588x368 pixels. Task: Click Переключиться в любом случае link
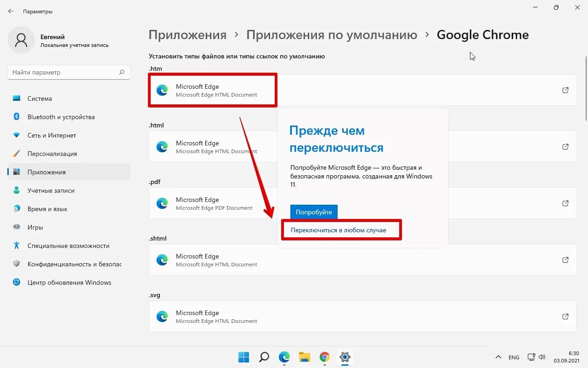click(339, 230)
